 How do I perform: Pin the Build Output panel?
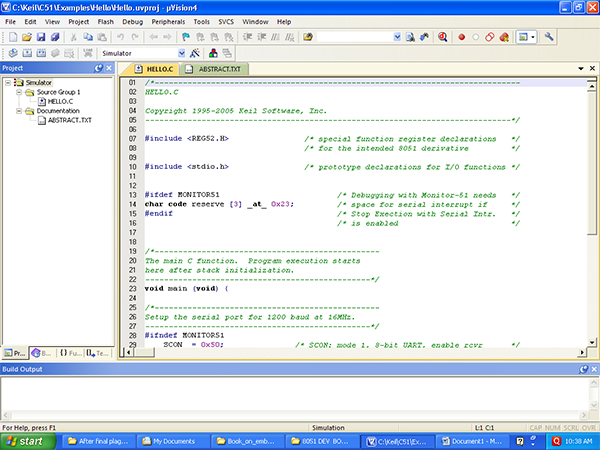click(583, 369)
